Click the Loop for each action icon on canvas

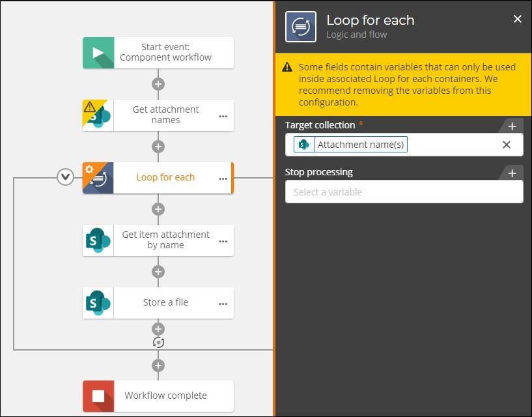tap(98, 178)
